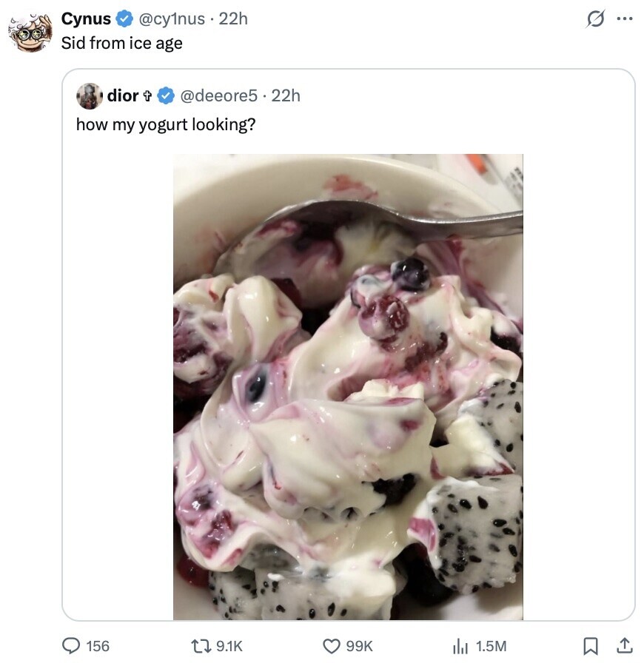Click the share icon on the tweet
This screenshot has height=669, width=644.
(x=623, y=646)
